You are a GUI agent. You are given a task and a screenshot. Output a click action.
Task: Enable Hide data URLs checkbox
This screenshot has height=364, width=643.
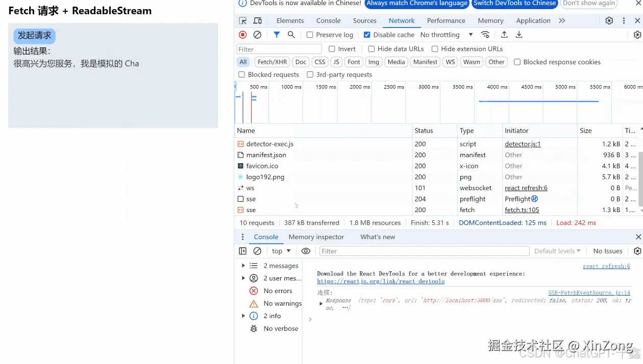[x=372, y=49]
